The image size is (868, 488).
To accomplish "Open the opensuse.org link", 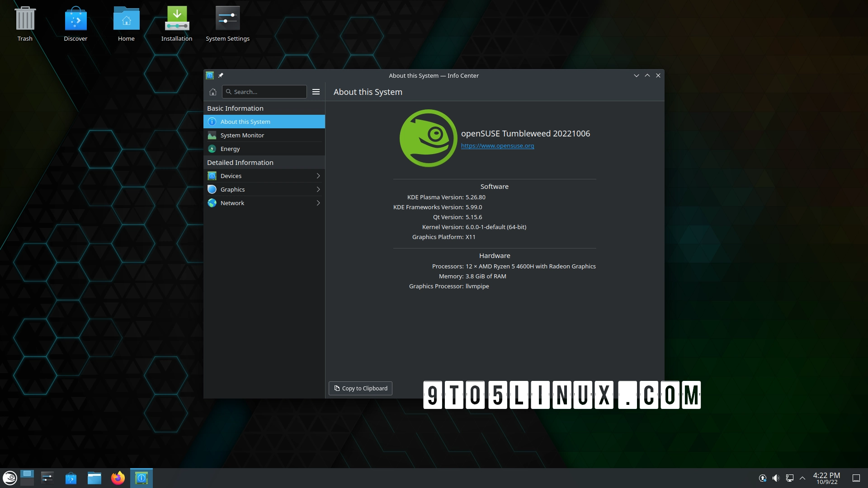I will point(497,145).
